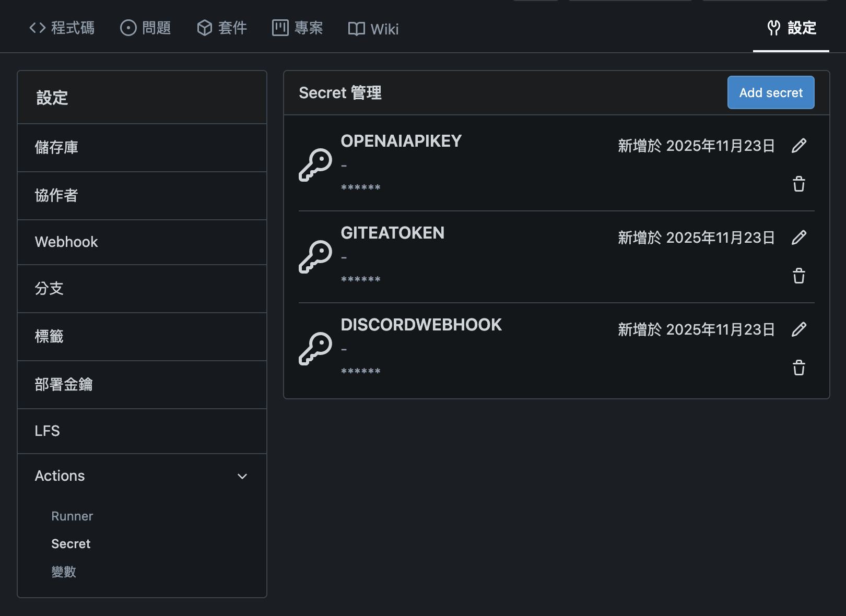The image size is (846, 616).
Task: Select 程式碼 to view the repository code
Action: pyautogui.click(x=62, y=29)
